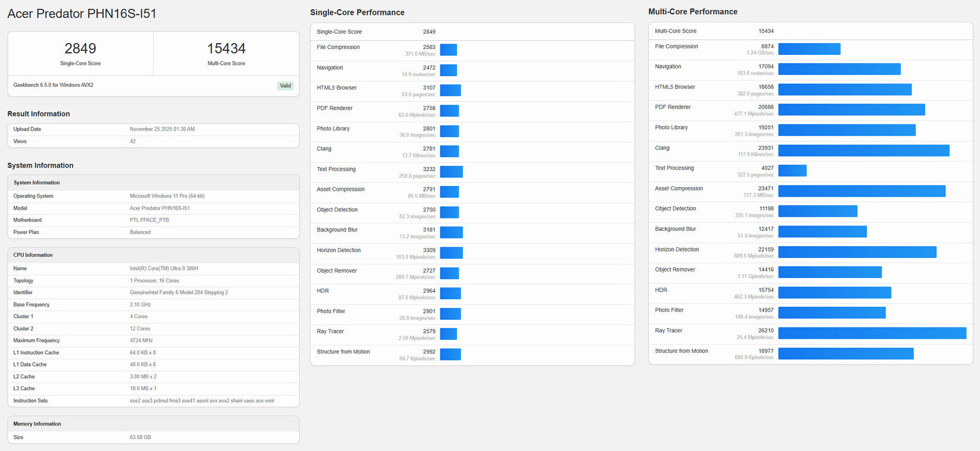The image size is (980, 451).
Task: Click the Geekbench 6.5.0 for Windows AVX2 text
Action: [x=54, y=85]
